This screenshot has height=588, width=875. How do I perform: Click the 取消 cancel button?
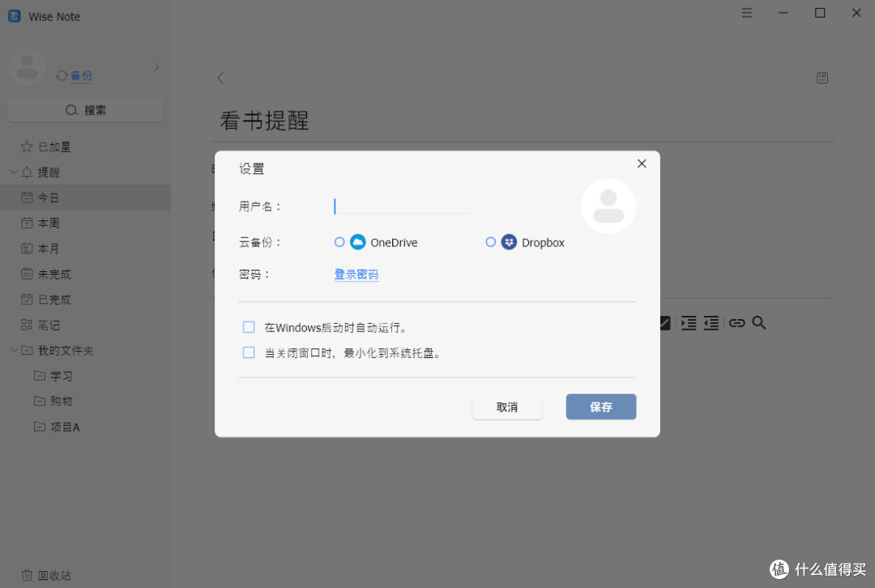pyautogui.click(x=506, y=407)
